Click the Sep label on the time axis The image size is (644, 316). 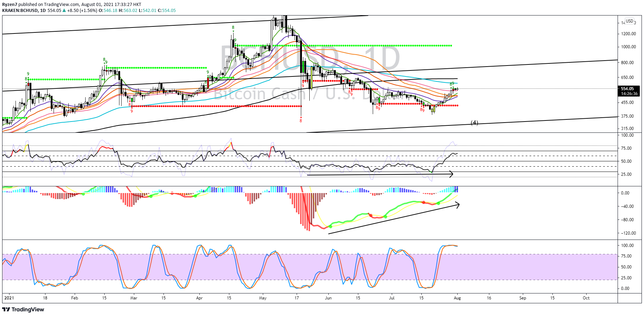tap(523, 298)
